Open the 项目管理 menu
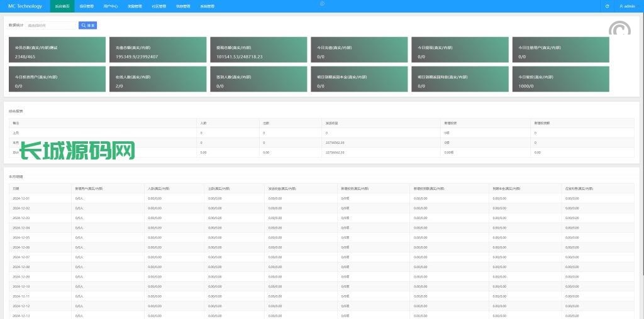The height and width of the screenshot is (319, 644). (87, 6)
